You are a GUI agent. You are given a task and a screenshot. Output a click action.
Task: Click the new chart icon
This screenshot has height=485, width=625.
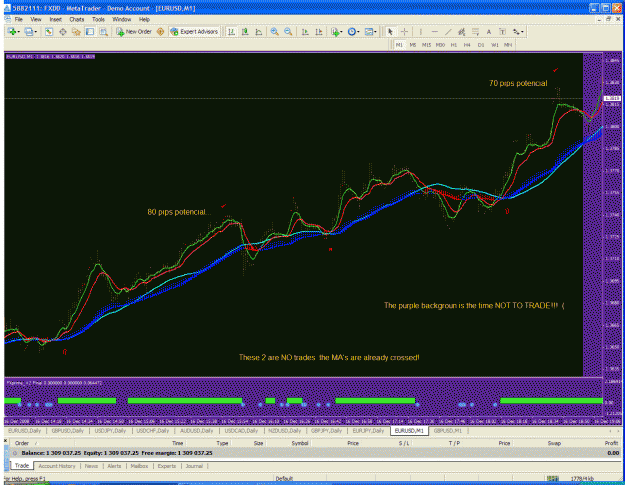tap(12, 31)
